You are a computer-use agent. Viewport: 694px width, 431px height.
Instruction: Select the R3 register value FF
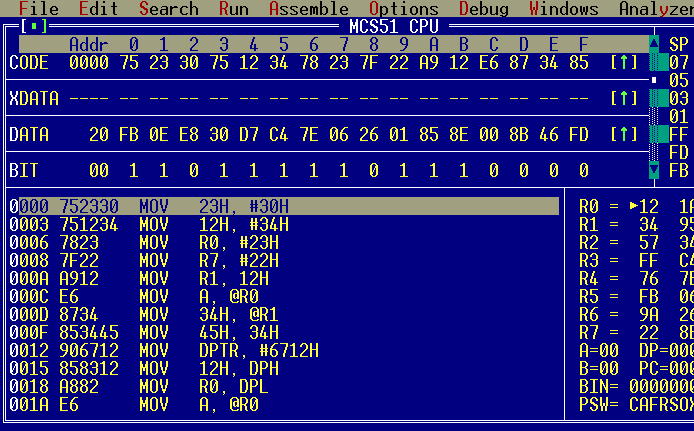[x=649, y=260]
